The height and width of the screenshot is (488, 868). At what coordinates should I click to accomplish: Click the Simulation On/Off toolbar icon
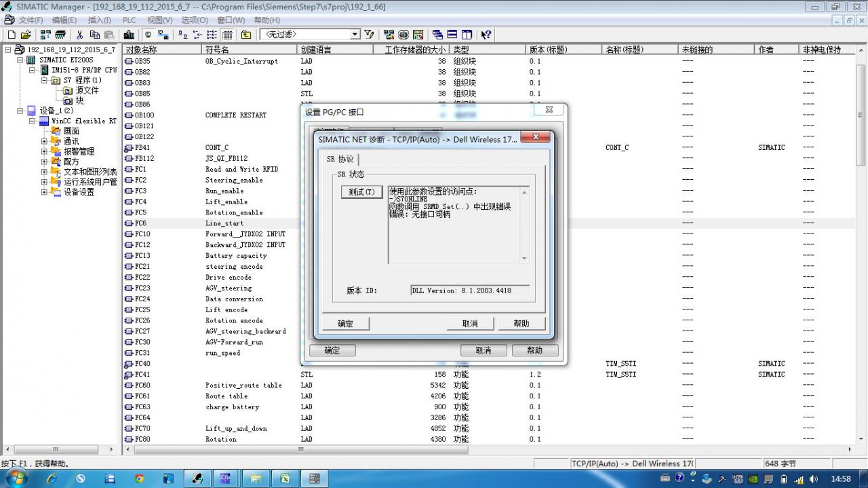[x=403, y=35]
